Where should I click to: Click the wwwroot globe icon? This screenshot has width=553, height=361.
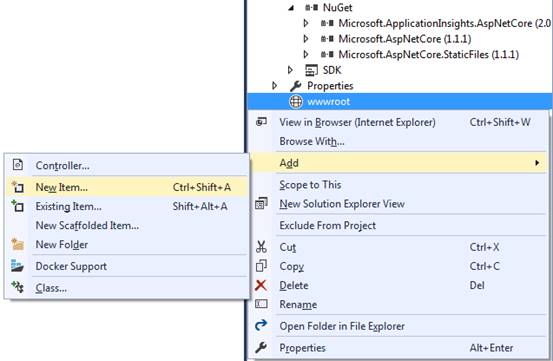296,102
